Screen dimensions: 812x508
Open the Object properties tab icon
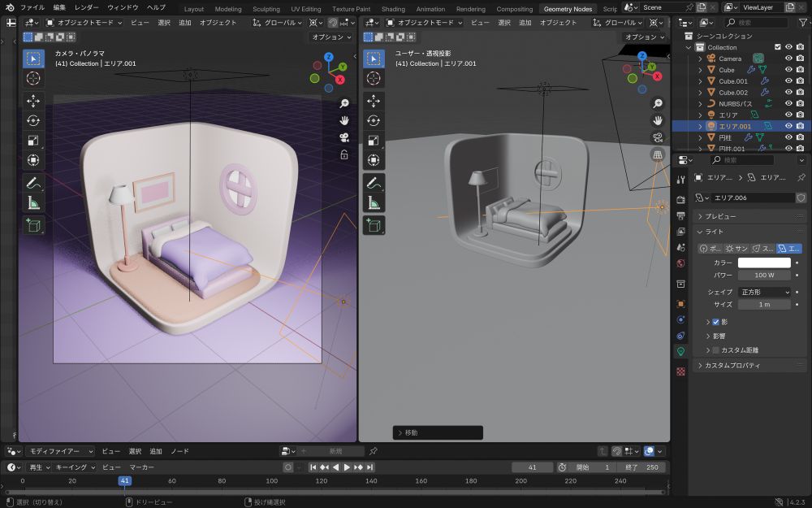[681, 304]
